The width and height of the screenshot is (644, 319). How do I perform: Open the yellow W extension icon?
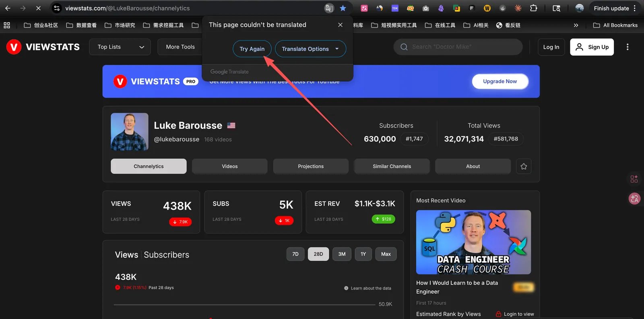point(487,8)
